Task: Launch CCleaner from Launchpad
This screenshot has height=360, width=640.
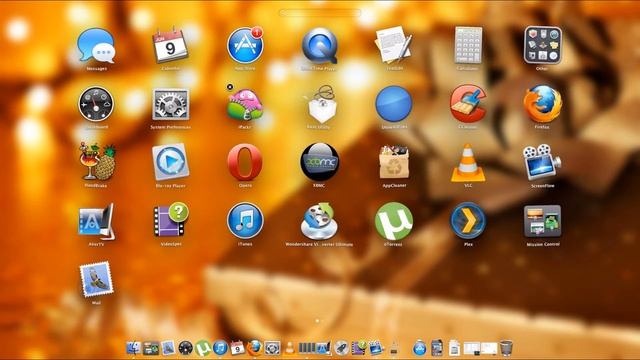Action: [468, 104]
